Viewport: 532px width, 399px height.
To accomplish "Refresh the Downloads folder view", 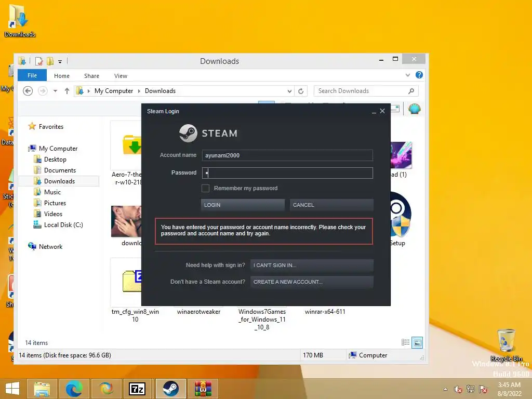I will 301,91.
